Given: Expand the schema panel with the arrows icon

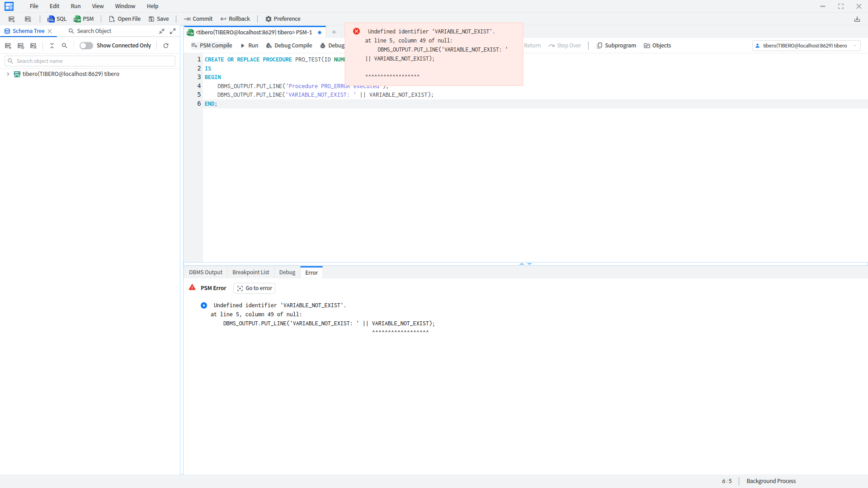Looking at the screenshot, I should (173, 31).
